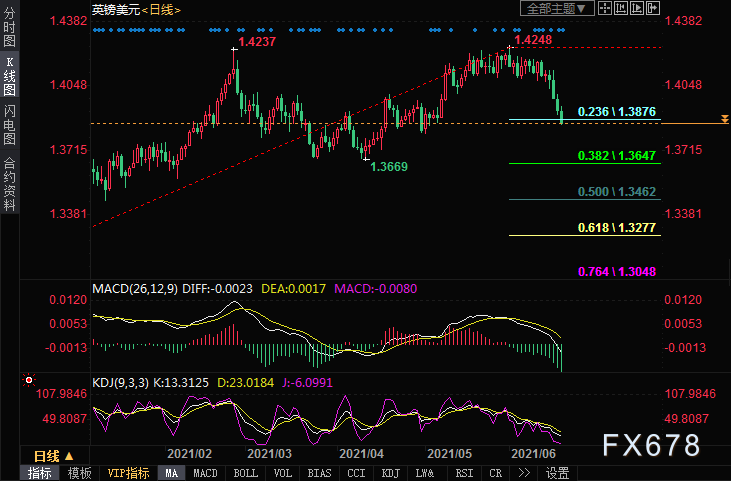Select the 模板 templates tab
Image resolution: width=731 pixels, height=481 pixels.
click(79, 473)
